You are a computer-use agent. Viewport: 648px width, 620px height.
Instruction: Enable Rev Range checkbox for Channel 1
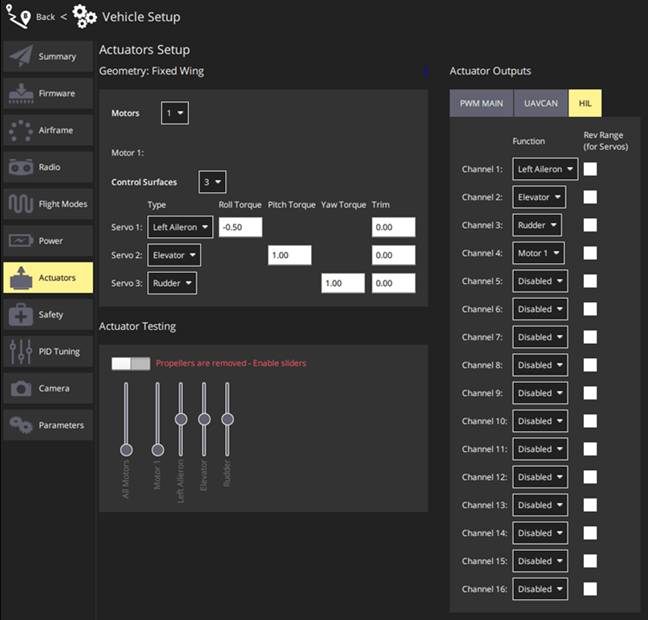590,169
